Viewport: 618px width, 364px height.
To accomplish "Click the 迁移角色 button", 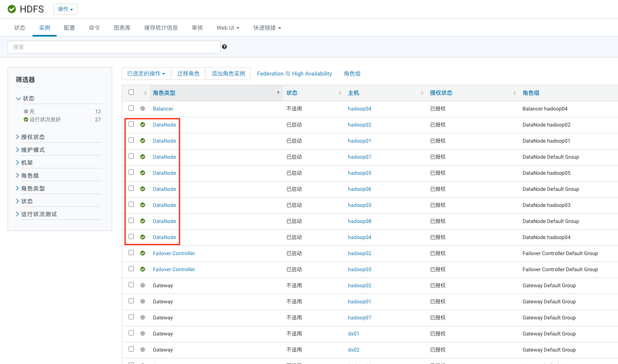I will pyautogui.click(x=188, y=74).
